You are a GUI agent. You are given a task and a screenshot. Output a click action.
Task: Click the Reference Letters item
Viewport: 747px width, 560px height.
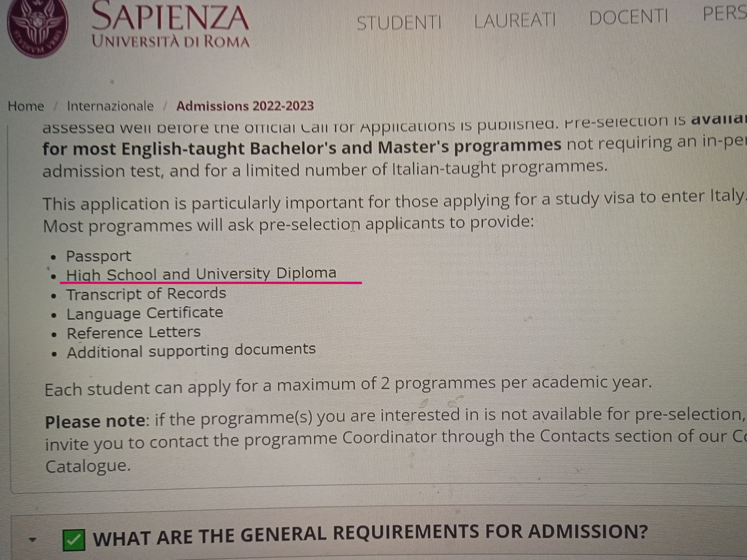click(x=134, y=332)
